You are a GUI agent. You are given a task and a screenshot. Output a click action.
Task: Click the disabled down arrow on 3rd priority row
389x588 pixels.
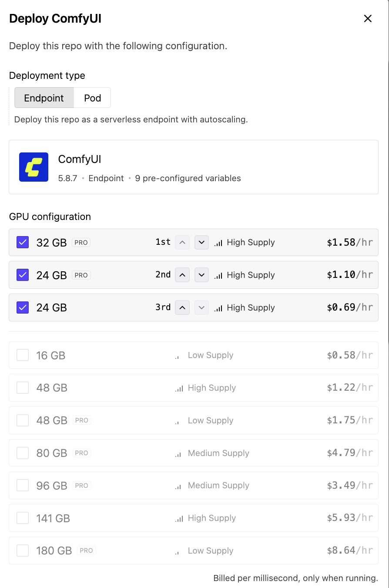point(201,308)
